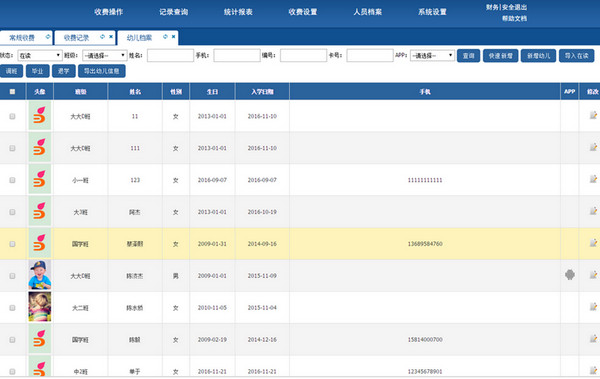The image size is (600, 379).
Task: Select checkbox of row enrolled 2016-10-19
Action: pyautogui.click(x=12, y=212)
